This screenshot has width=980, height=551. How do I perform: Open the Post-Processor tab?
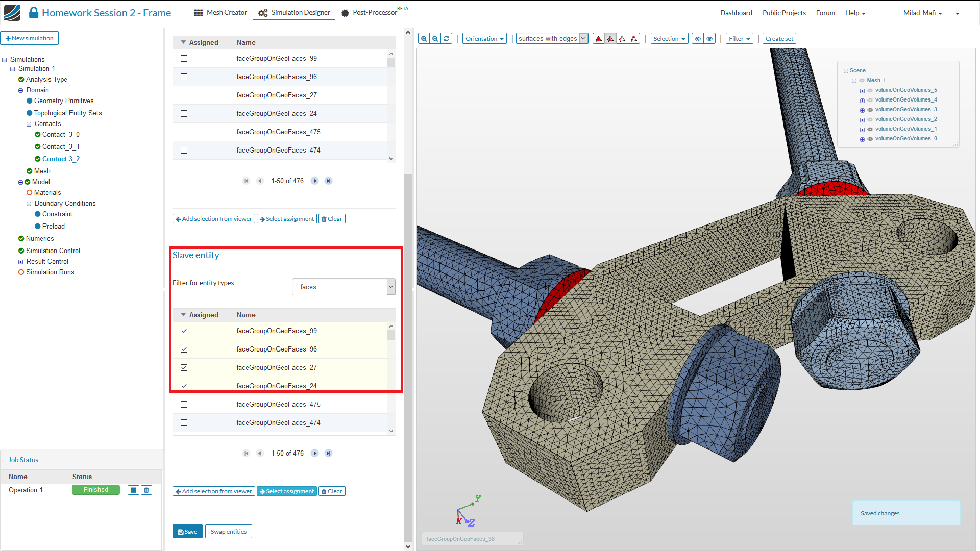pyautogui.click(x=374, y=13)
